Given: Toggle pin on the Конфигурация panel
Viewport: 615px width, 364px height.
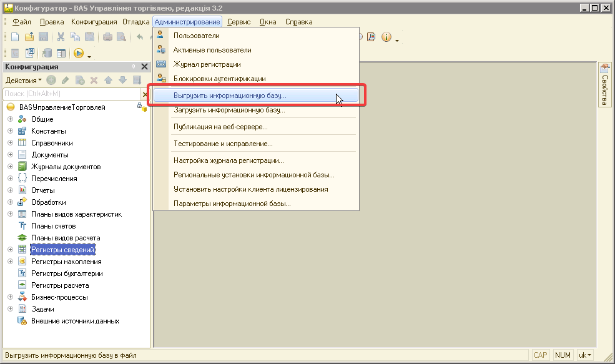Looking at the screenshot, I should pyautogui.click(x=134, y=67).
